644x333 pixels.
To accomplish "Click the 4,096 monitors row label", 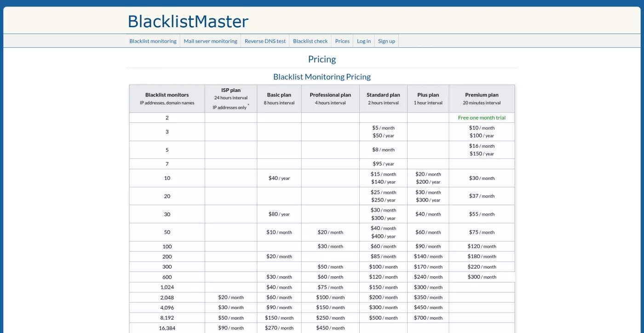I will coord(167,308).
